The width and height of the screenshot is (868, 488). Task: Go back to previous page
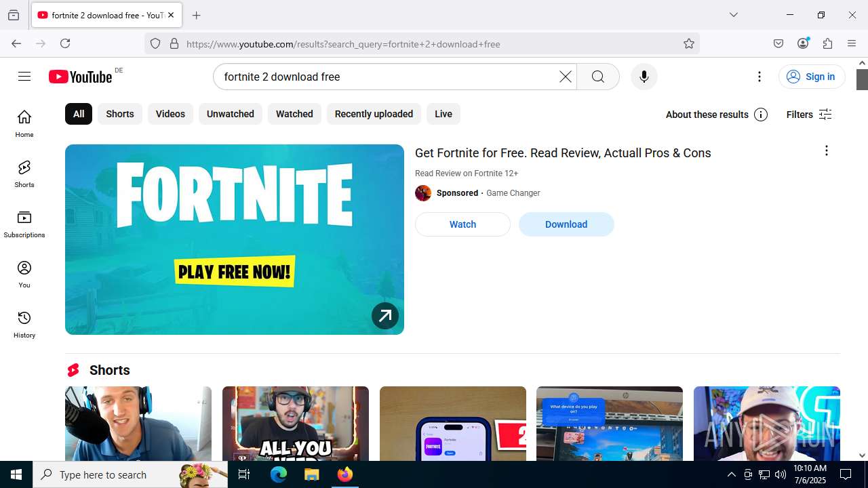16,43
